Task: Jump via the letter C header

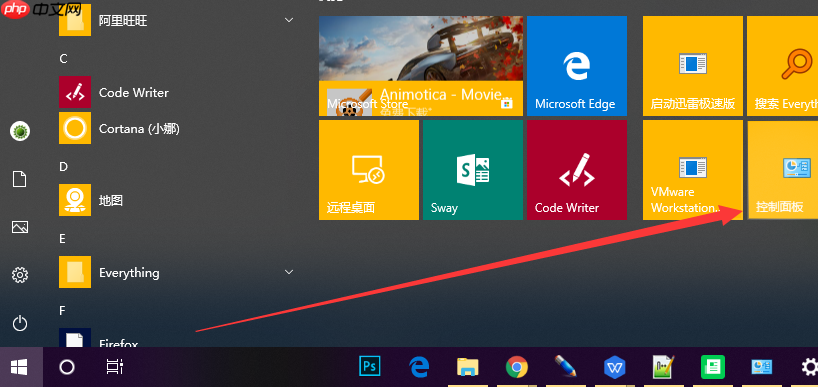Action: click(64, 58)
